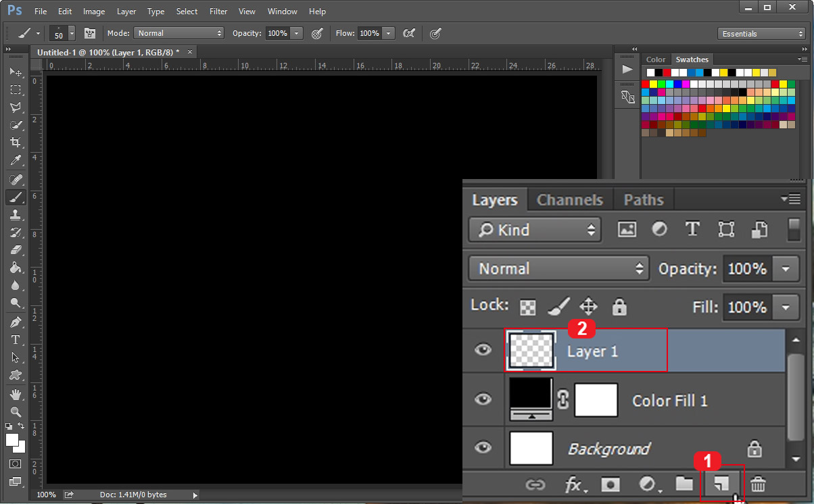Select the Zoom tool

point(16,412)
